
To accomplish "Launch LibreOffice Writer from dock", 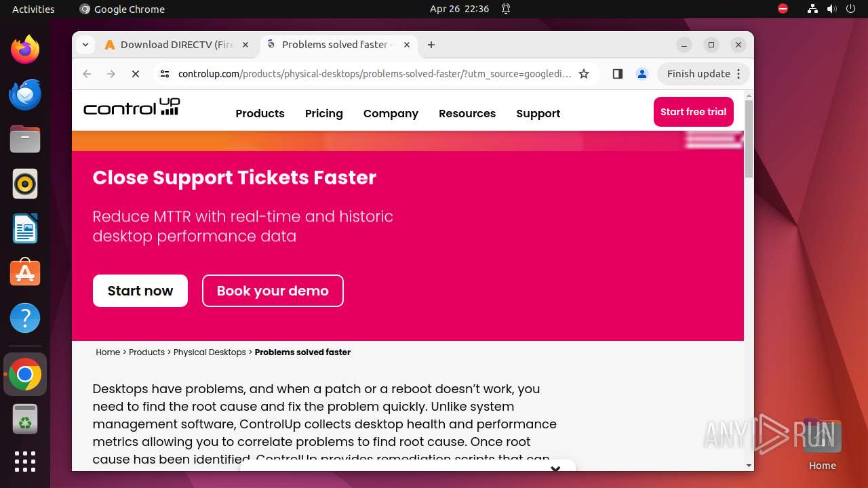I will pos(25,228).
